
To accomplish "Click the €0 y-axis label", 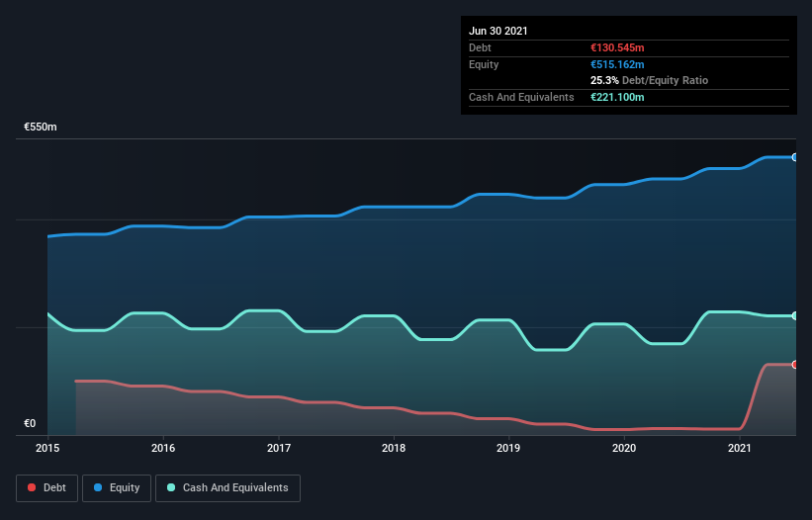I will click(x=30, y=424).
